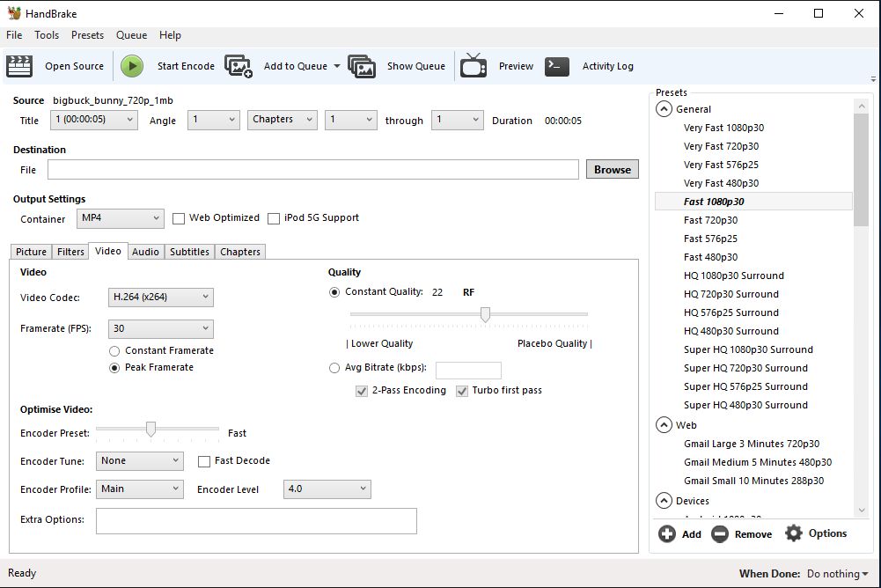The height and width of the screenshot is (588, 881).
Task: Click the green Start Encode play icon
Action: 132,66
